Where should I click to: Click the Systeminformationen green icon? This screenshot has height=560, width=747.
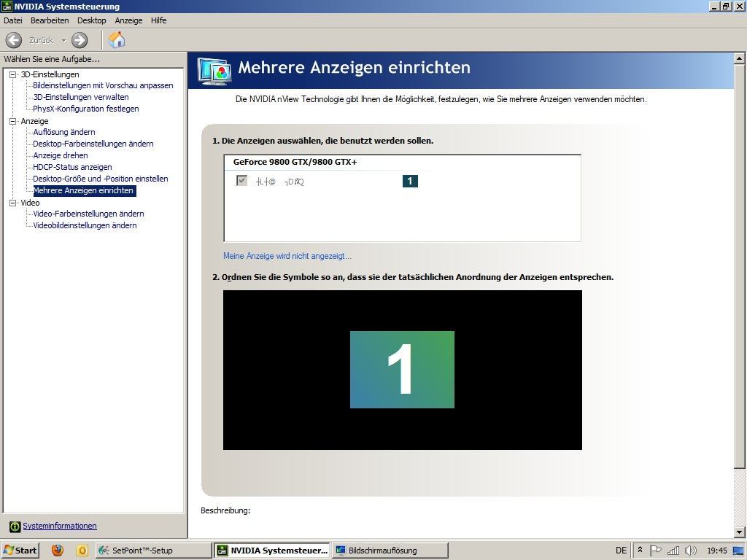(x=15, y=526)
